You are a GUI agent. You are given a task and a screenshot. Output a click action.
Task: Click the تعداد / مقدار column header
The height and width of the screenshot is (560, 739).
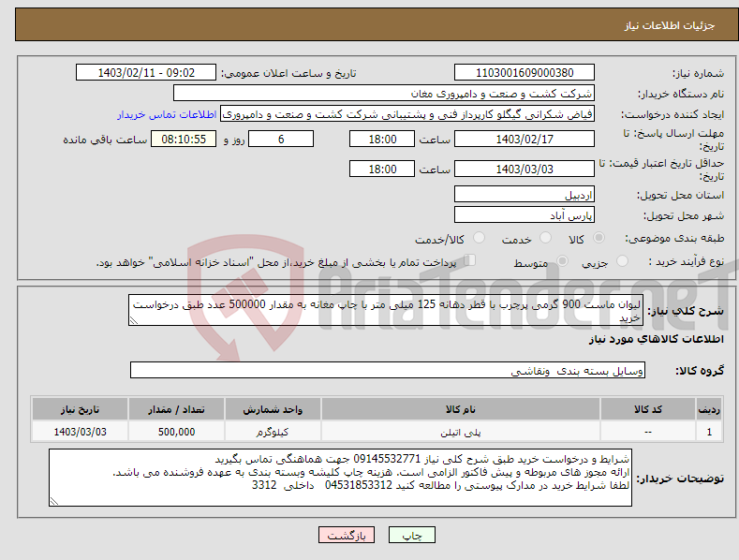tap(176, 409)
